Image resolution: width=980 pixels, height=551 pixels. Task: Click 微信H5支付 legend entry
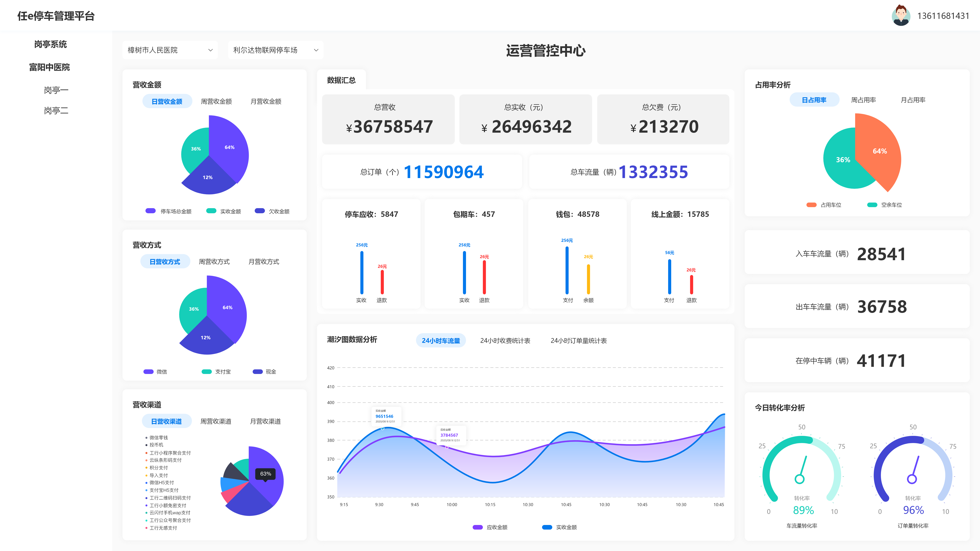pos(159,483)
